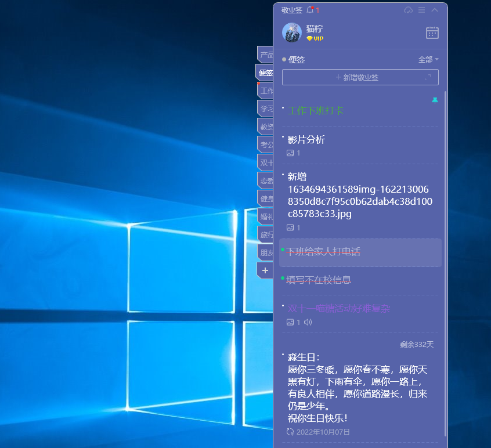Toggle the pin icon on first note
The height and width of the screenshot is (448, 491).
[435, 100]
